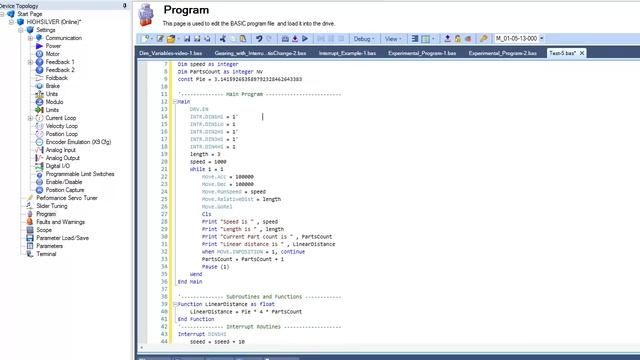The image size is (640, 360).
Task: Open Digital I/O in device tree
Action: [58, 166]
